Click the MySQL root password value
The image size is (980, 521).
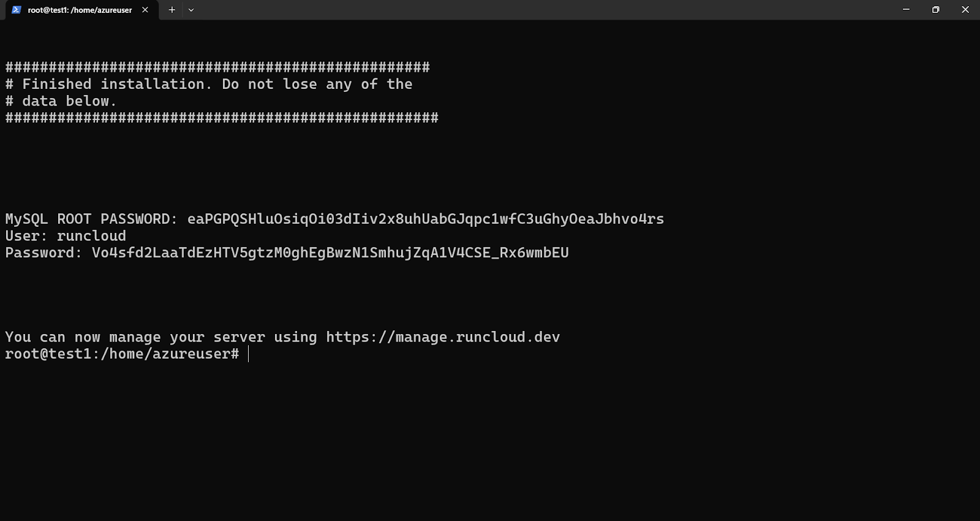(x=425, y=219)
